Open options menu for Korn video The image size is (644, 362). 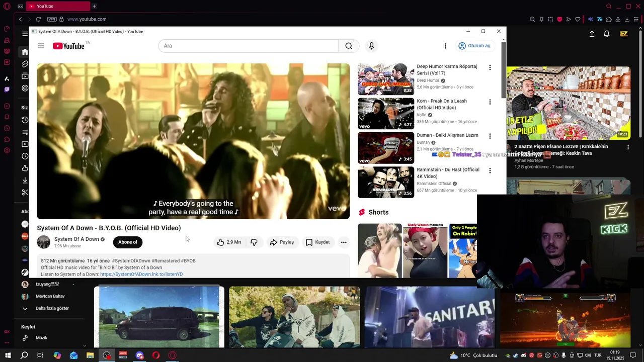[x=490, y=102]
